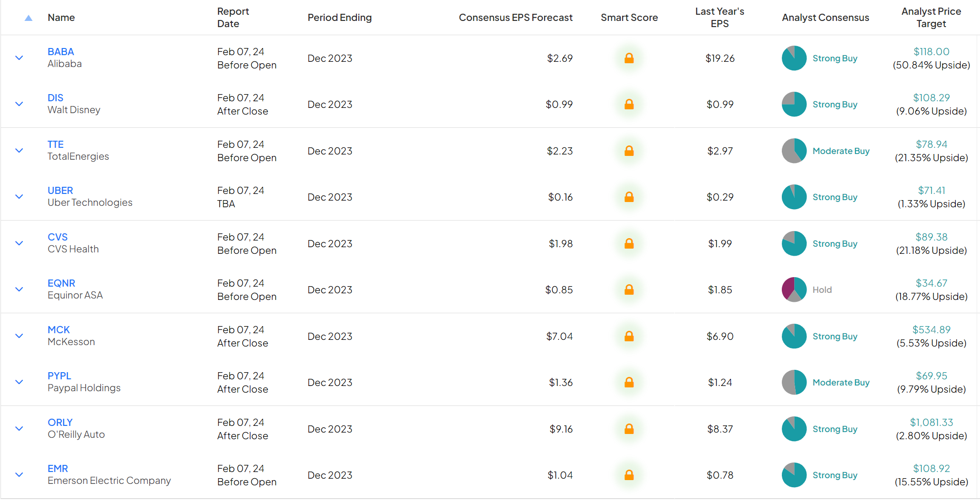Viewport: 980px width, 501px height.
Task: Expand the MCK row details chevron
Action: coord(19,336)
